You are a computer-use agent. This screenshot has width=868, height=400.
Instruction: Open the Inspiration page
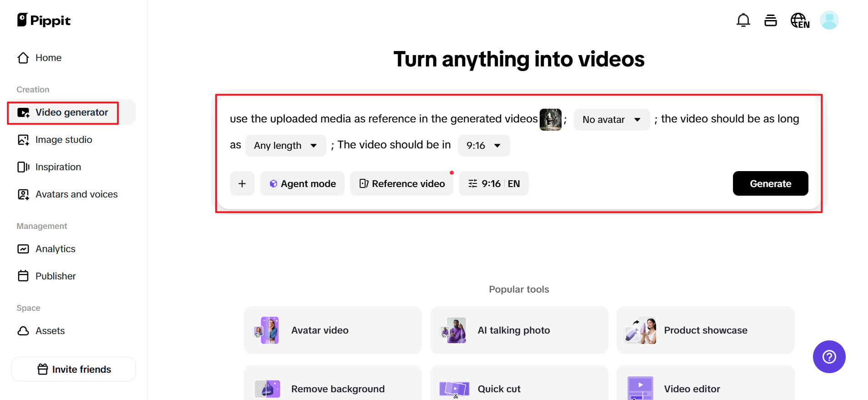click(x=73, y=167)
